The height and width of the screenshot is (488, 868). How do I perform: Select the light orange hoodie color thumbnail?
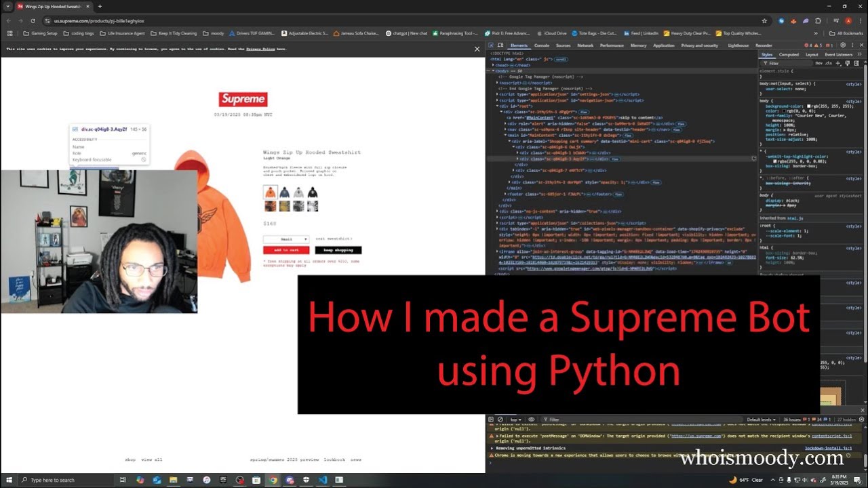[271, 192]
